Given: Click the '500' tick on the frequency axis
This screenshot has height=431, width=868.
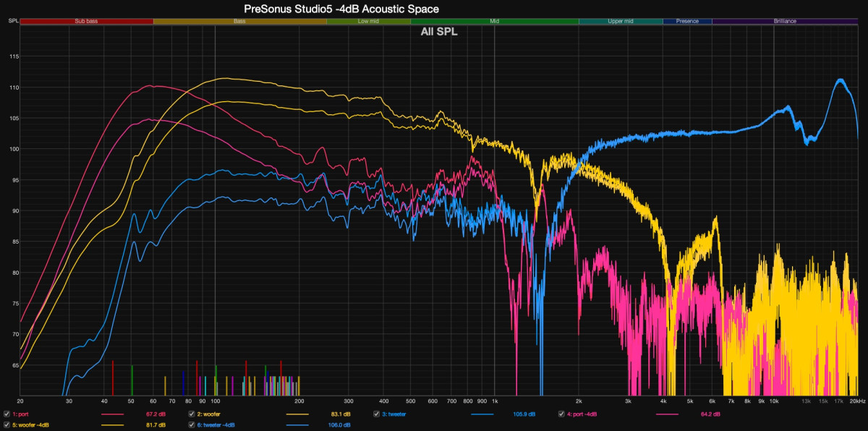Looking at the screenshot, I should click(410, 401).
